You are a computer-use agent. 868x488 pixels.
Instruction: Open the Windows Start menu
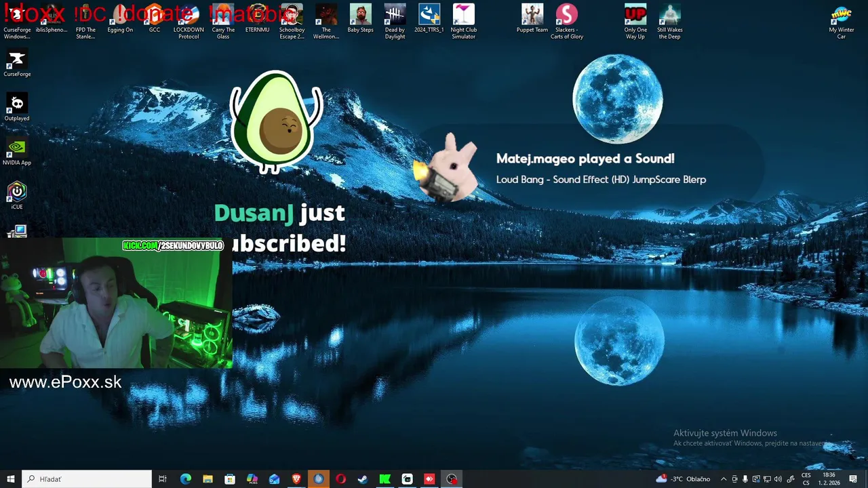[11, 479]
